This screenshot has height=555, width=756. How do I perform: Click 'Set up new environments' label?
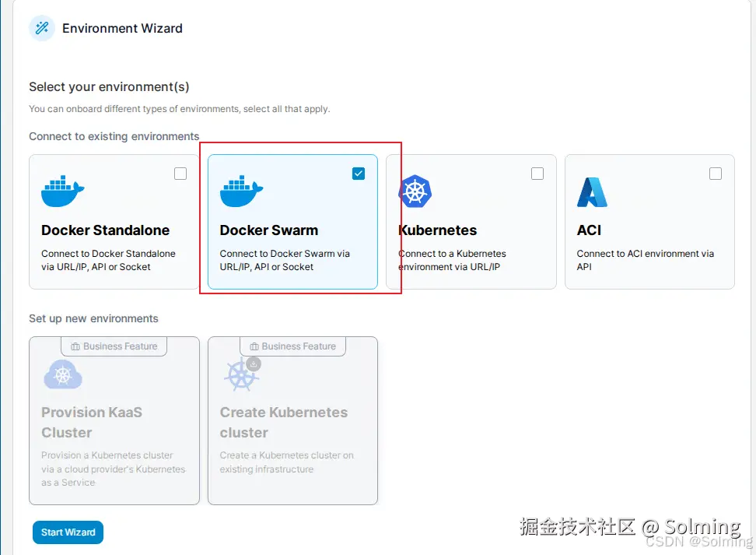tap(93, 318)
